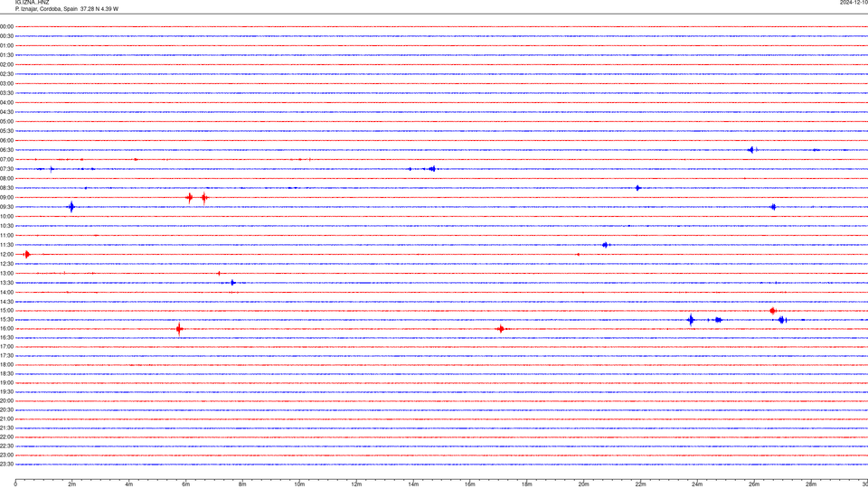Viewport: 868px width, 488px height.
Task: Mark the red event burst on the 15:00 trace
Action: pos(773,311)
